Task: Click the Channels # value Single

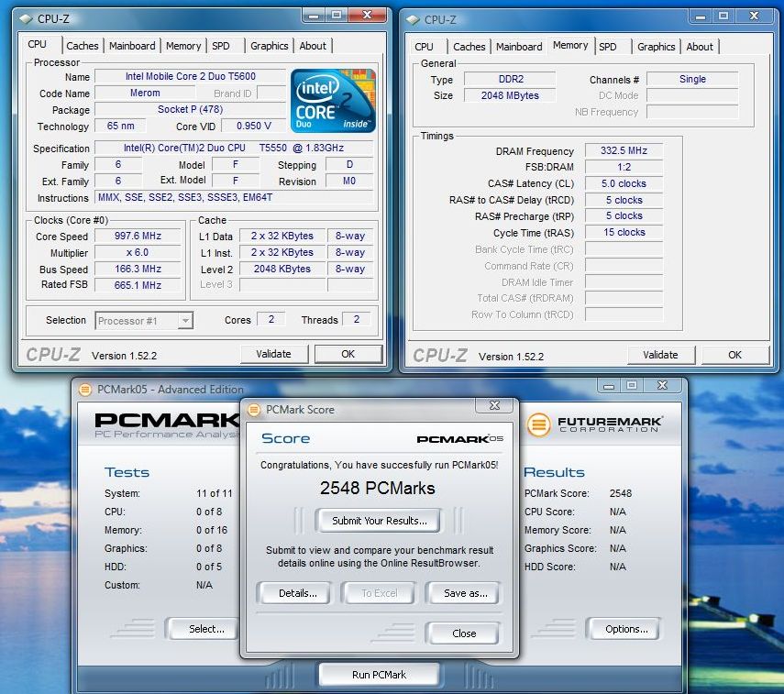Action: click(x=692, y=79)
